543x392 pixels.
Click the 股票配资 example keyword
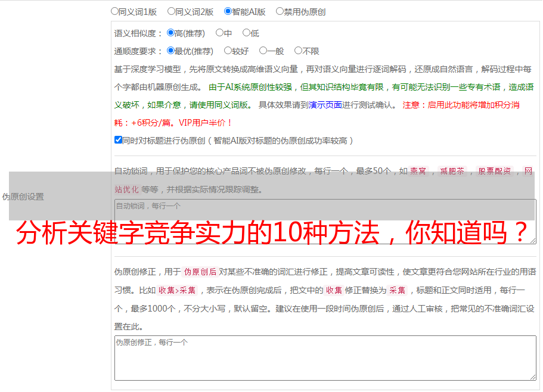pos(495,171)
